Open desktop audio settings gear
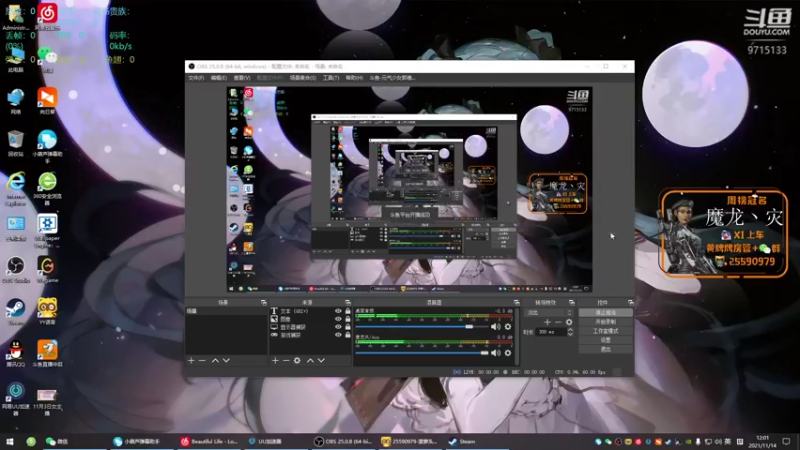Viewport: 800px width, 450px height. [508, 327]
